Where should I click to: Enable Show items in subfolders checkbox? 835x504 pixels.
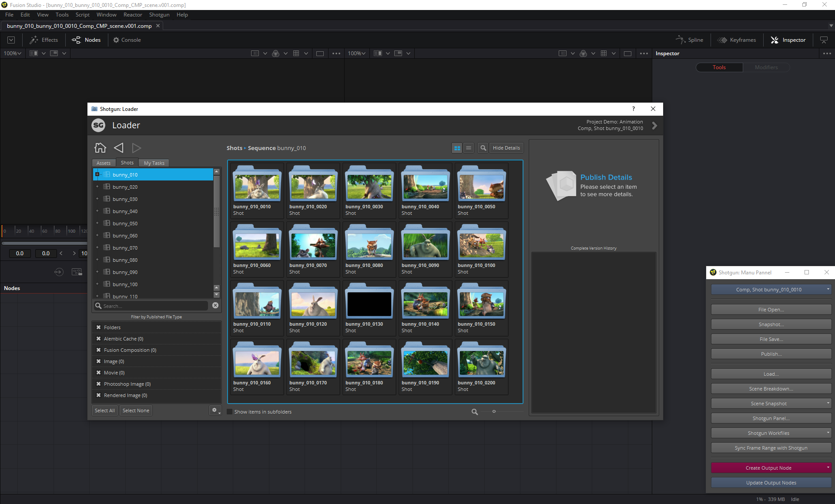pos(230,411)
